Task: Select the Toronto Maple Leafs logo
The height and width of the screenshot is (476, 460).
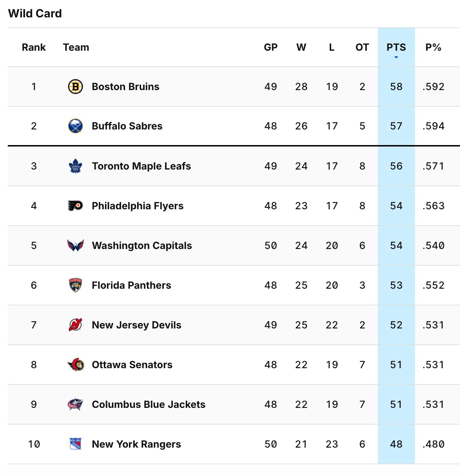Action: [x=75, y=166]
